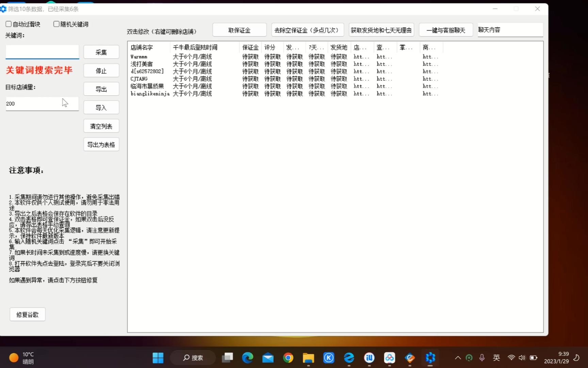The image size is (588, 368).
Task: Close the scraper application window
Action: (x=537, y=9)
